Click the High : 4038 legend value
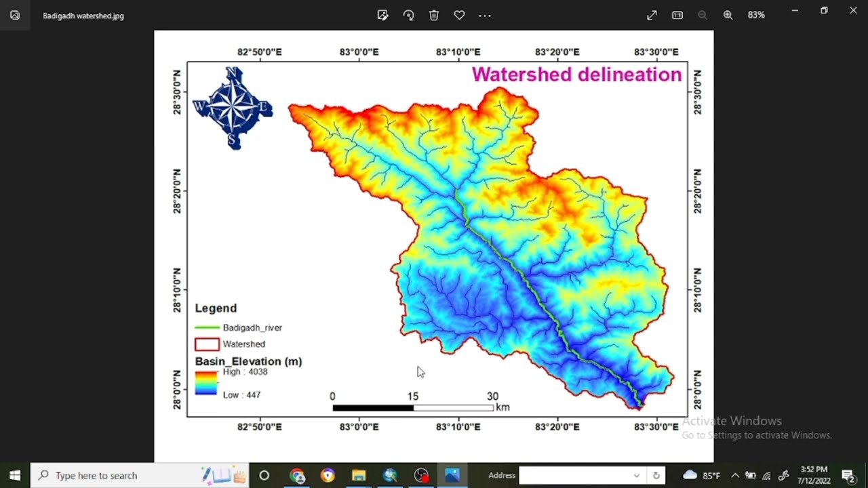Viewport: 868px width, 488px height. (245, 372)
